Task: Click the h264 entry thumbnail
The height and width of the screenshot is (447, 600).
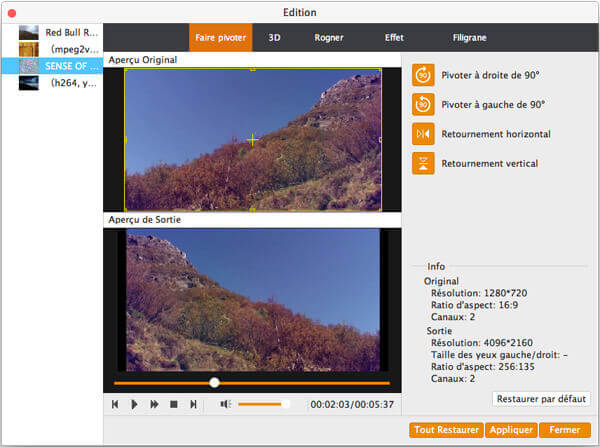Action: click(29, 83)
